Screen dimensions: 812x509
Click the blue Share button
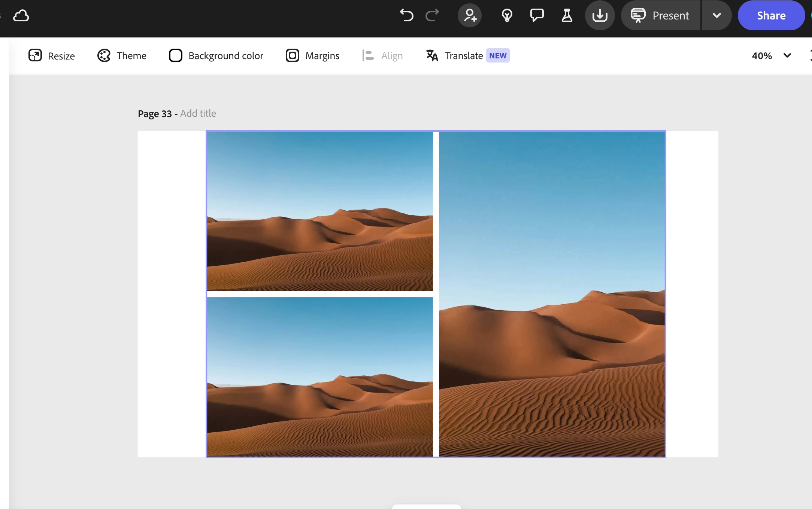pos(771,16)
